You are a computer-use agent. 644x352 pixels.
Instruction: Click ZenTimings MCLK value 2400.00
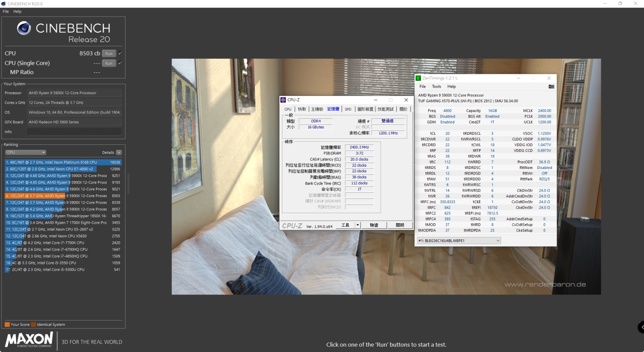click(545, 111)
